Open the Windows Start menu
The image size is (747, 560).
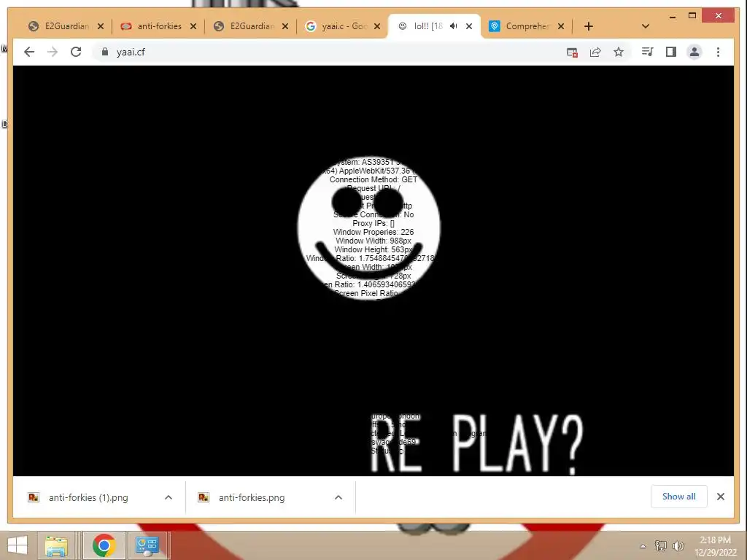coord(18,545)
